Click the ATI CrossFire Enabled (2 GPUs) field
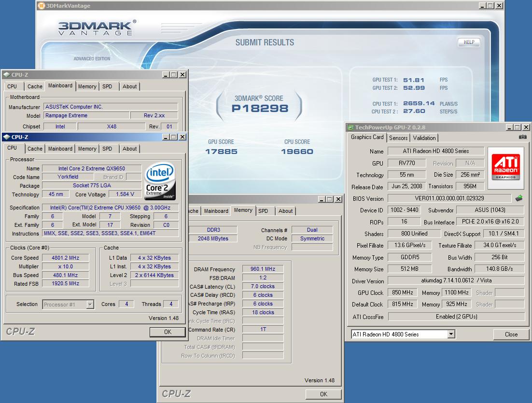This screenshot has height=403, width=532. tap(456, 317)
